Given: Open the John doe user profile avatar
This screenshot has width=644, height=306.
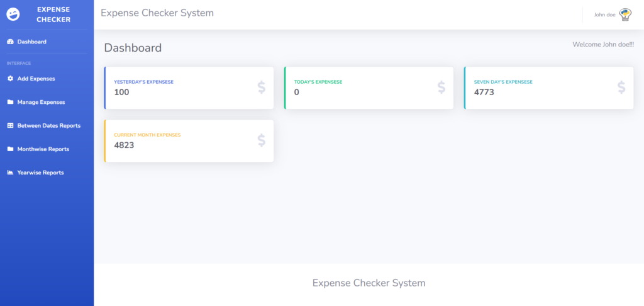Looking at the screenshot, I should pos(625,14).
